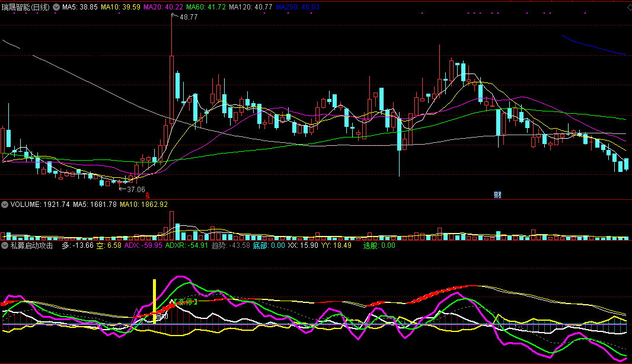This screenshot has width=632, height=364.
Task: Click the red S marker icon
Action: 148,196
